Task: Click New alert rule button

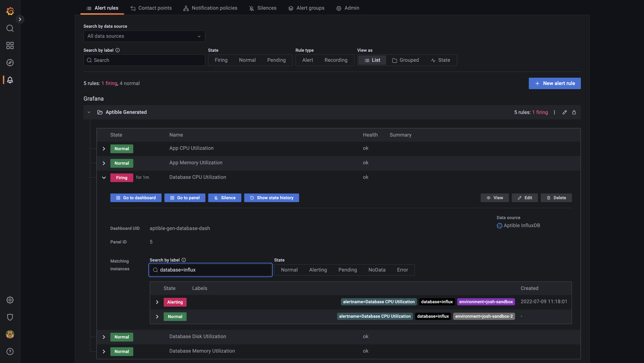Action: 555,83
